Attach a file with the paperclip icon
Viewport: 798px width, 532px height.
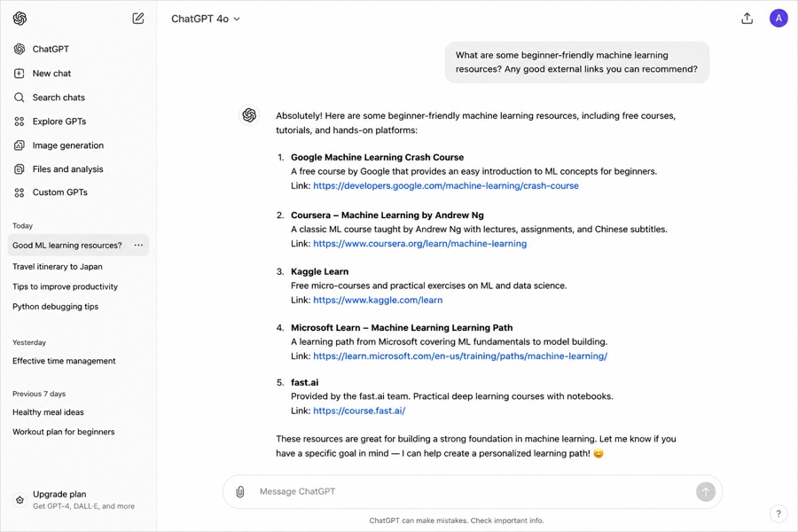[240, 491]
